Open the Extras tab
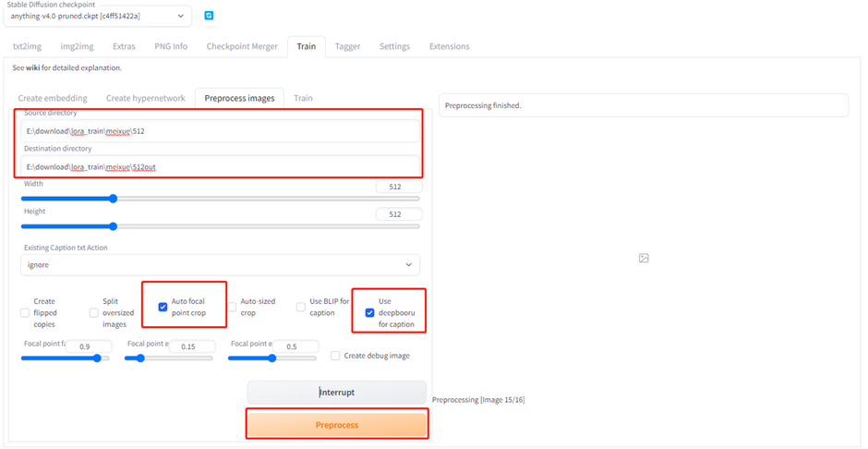This screenshot has height=449, width=868. click(x=124, y=46)
